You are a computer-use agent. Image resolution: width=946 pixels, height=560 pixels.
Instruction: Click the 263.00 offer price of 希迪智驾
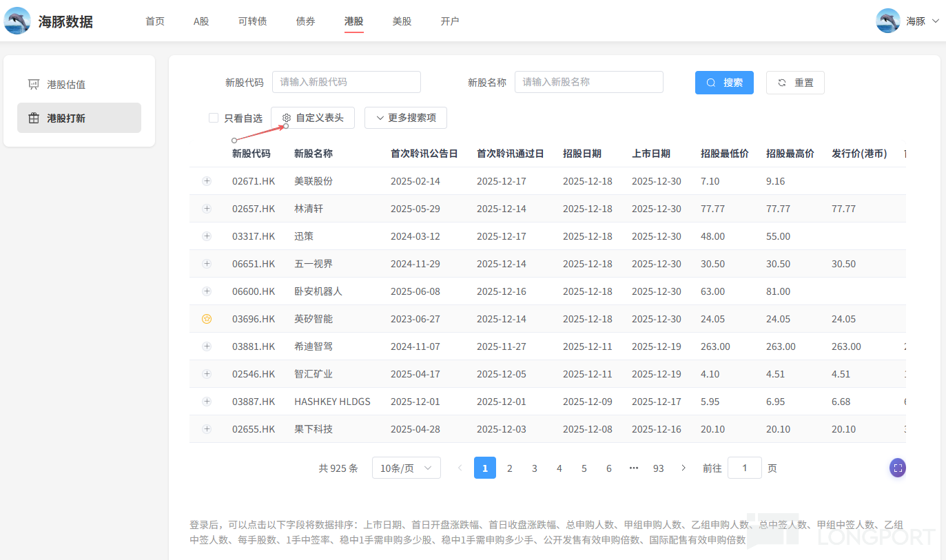coord(846,346)
